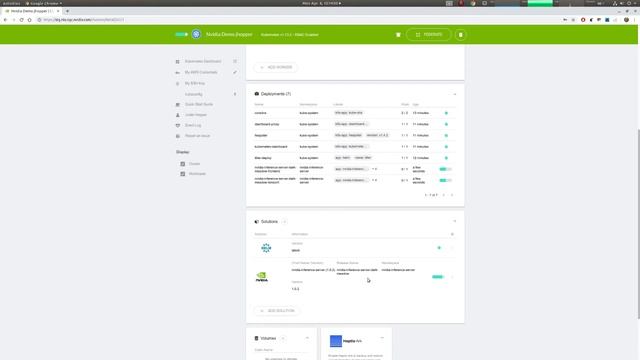This screenshot has width=640, height=360.
Task: Click green status dot of Helm solution
Action: pyautogui.click(x=439, y=248)
